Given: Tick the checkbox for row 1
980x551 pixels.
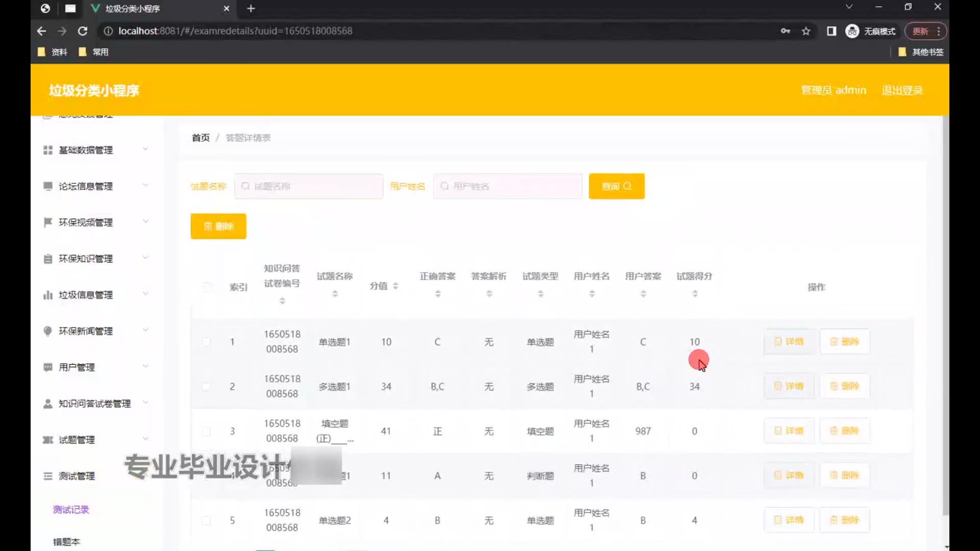Looking at the screenshot, I should click(x=206, y=342).
